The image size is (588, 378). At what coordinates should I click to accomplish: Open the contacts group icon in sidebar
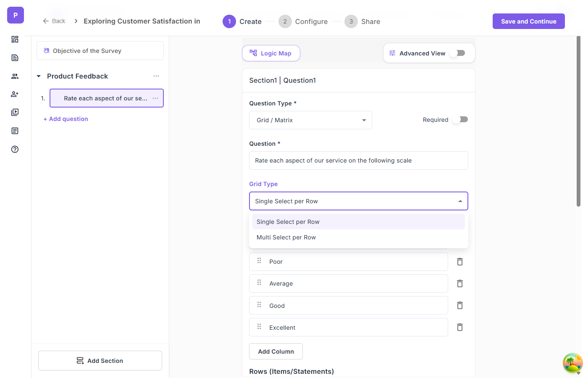(15, 76)
